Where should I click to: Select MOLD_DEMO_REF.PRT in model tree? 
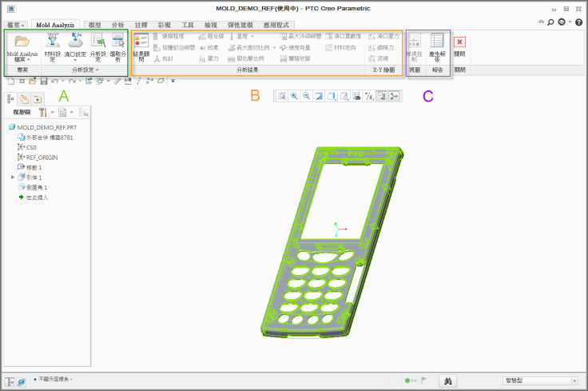[46, 127]
